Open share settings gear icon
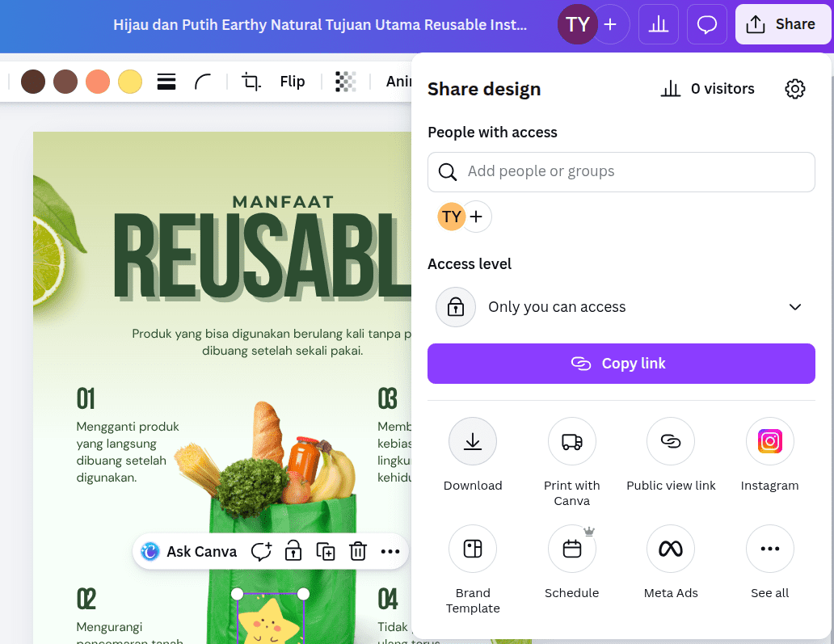Screen dimensions: 834x644 (795, 89)
